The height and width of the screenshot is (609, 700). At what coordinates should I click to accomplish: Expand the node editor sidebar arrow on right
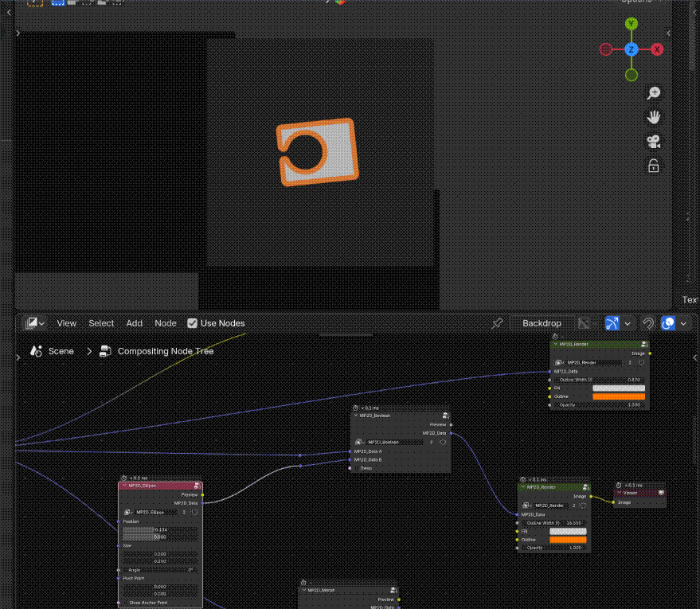tap(694, 357)
